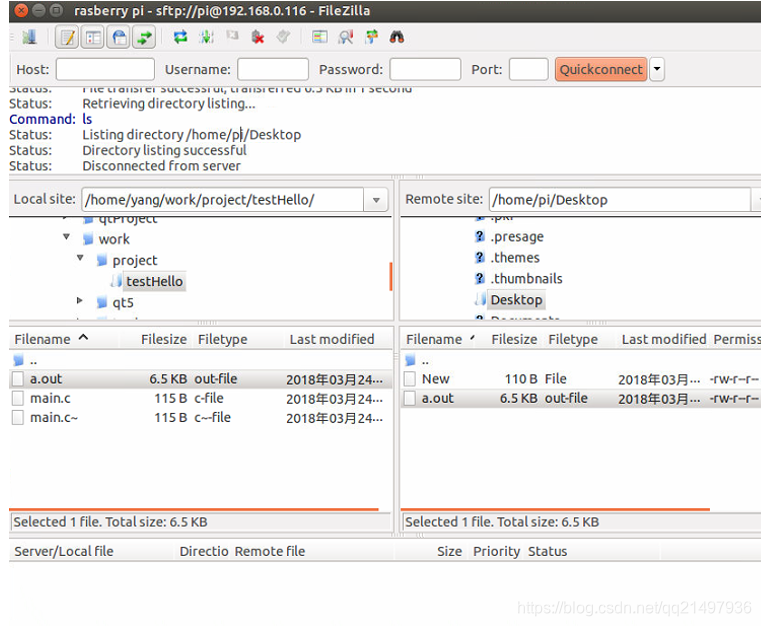Click the local main.c file icon

(18, 398)
